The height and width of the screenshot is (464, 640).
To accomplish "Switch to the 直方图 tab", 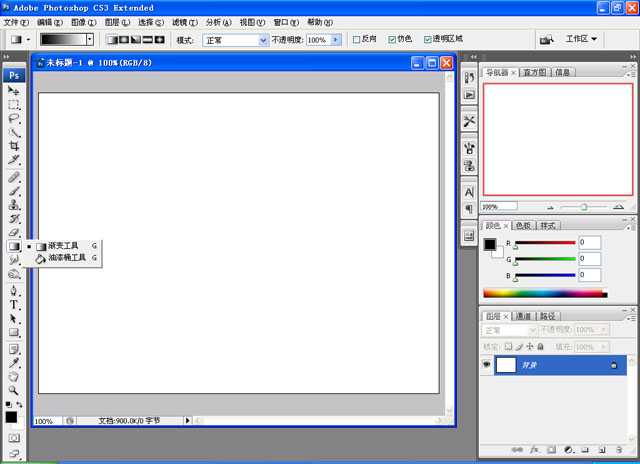I will click(535, 73).
